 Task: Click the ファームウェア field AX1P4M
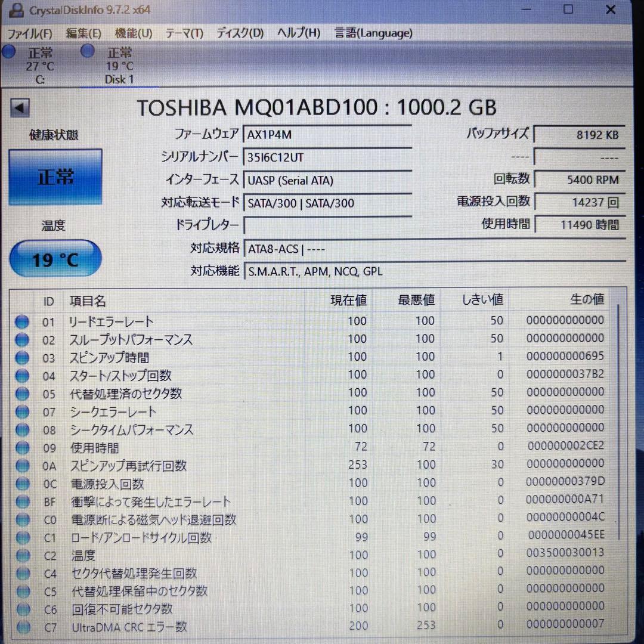(327, 134)
